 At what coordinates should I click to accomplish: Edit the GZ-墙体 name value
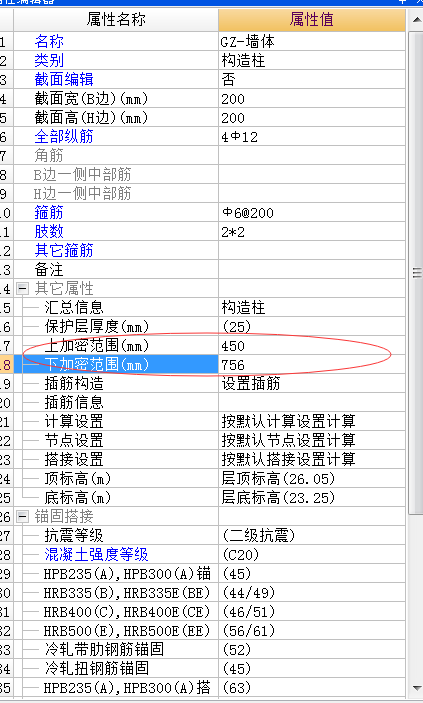[x=312, y=41]
